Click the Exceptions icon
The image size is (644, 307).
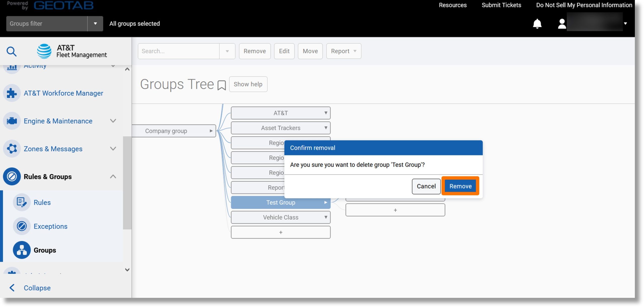tap(22, 226)
